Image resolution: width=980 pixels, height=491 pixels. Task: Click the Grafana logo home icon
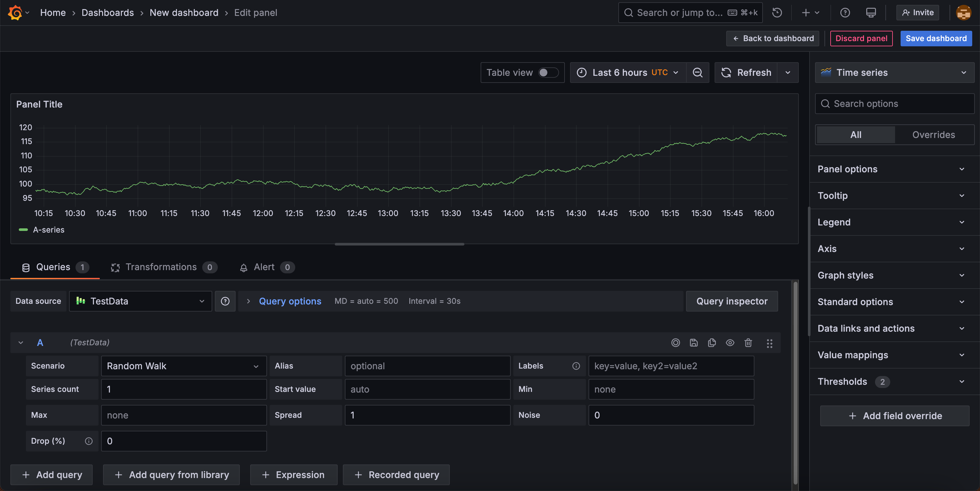[x=15, y=13]
